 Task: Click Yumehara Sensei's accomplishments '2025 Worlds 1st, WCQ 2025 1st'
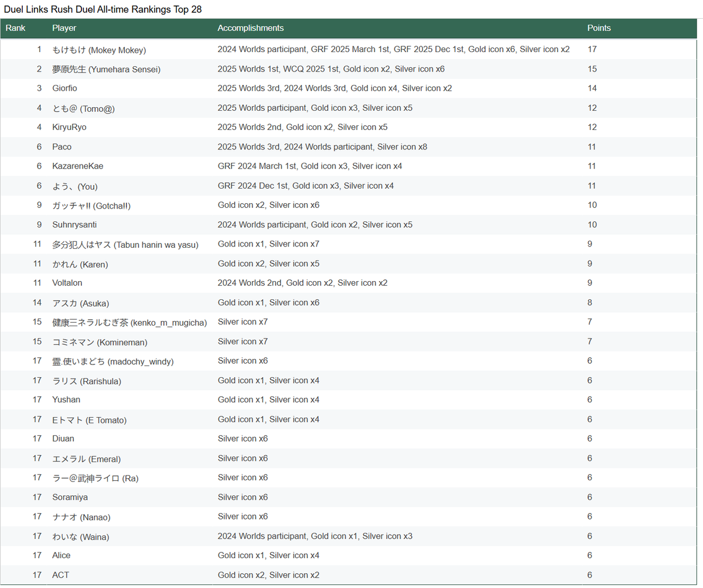click(x=278, y=69)
